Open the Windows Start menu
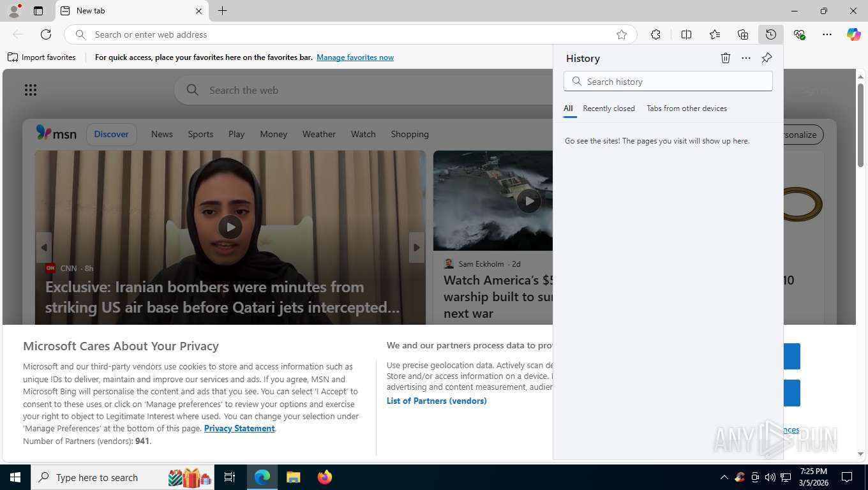 pyautogui.click(x=15, y=477)
